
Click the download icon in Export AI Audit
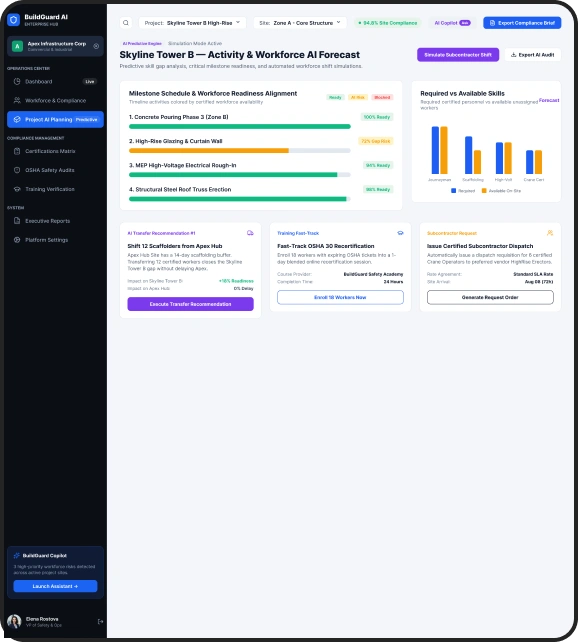click(x=513, y=54)
